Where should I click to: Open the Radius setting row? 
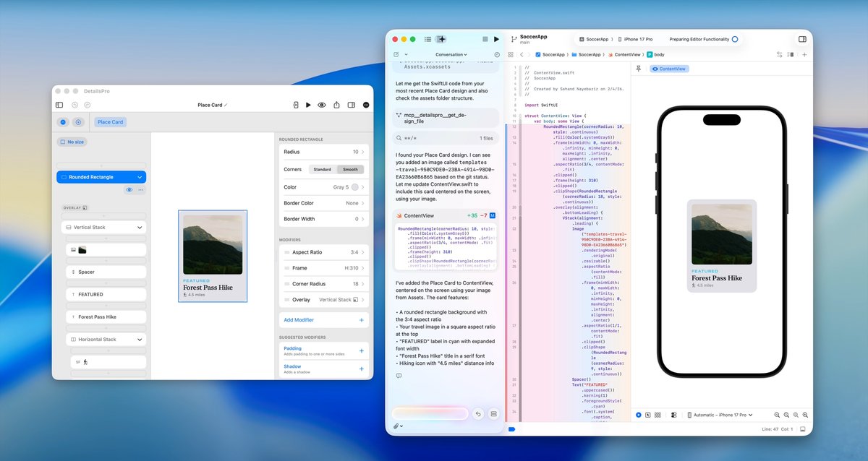323,152
